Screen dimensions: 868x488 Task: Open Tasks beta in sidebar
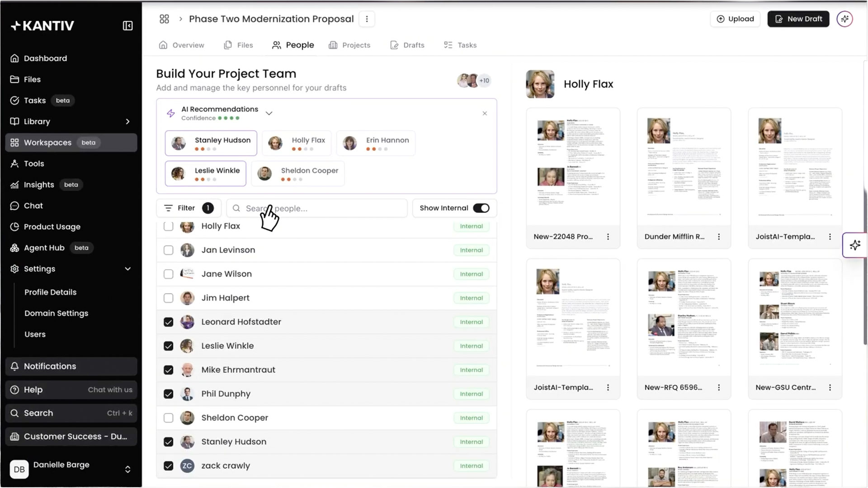pos(71,100)
